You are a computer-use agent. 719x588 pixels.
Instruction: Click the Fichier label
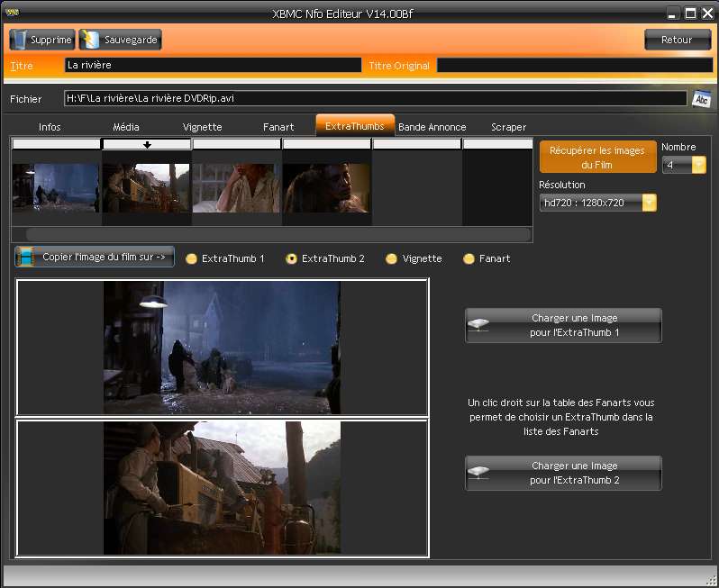pos(25,99)
